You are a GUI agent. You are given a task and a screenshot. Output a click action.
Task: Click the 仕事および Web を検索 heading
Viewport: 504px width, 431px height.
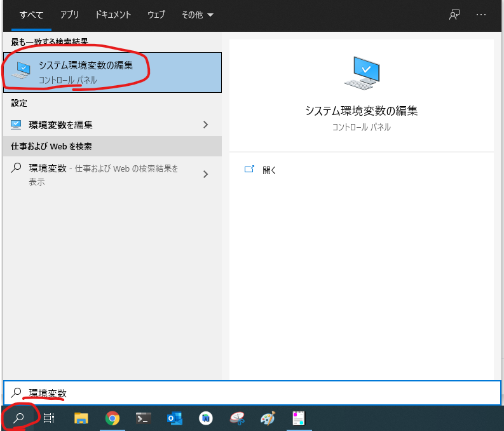pyautogui.click(x=51, y=146)
